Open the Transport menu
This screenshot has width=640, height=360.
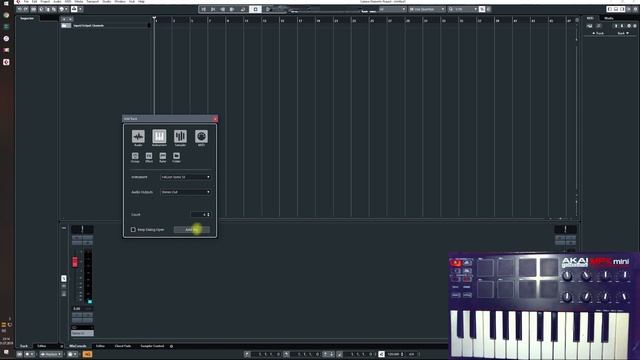coord(93,2)
